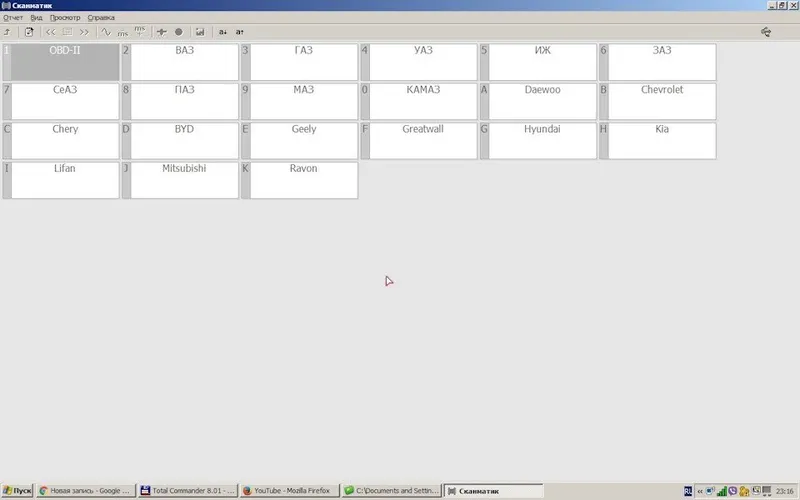Select the Geely brand tile
Image resolution: width=800 pixels, height=500 pixels.
click(x=299, y=141)
